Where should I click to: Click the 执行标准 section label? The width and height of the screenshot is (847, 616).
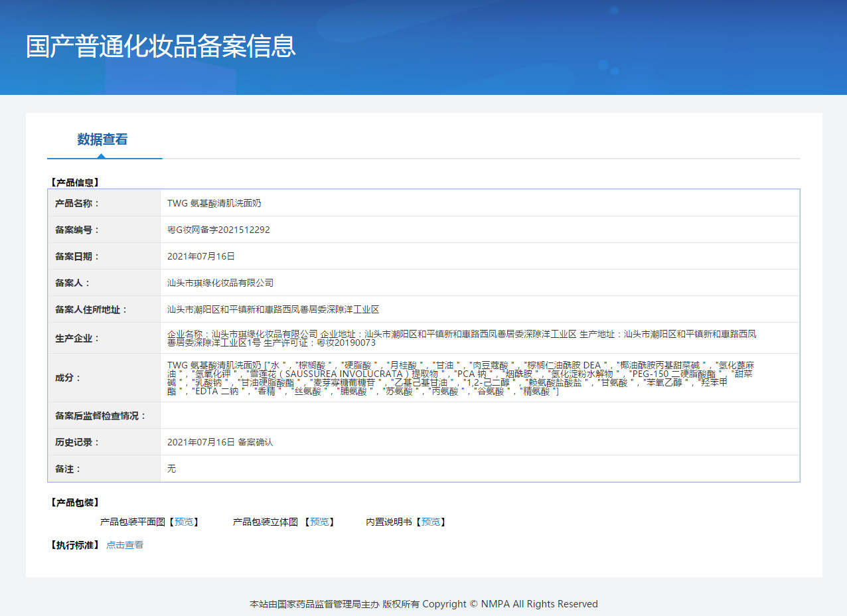point(74,545)
